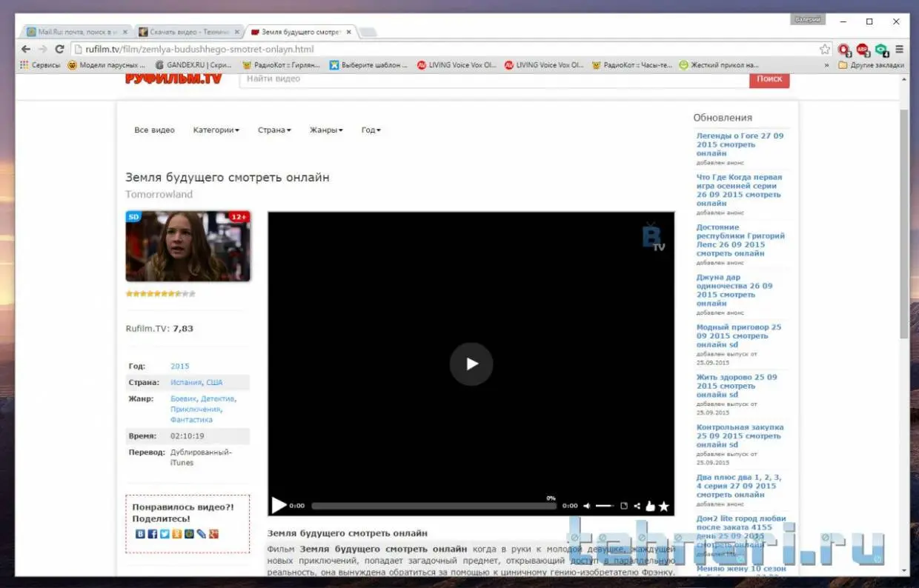Image resolution: width=919 pixels, height=588 pixels.
Task: Share video via the VK icon
Action: [140, 534]
